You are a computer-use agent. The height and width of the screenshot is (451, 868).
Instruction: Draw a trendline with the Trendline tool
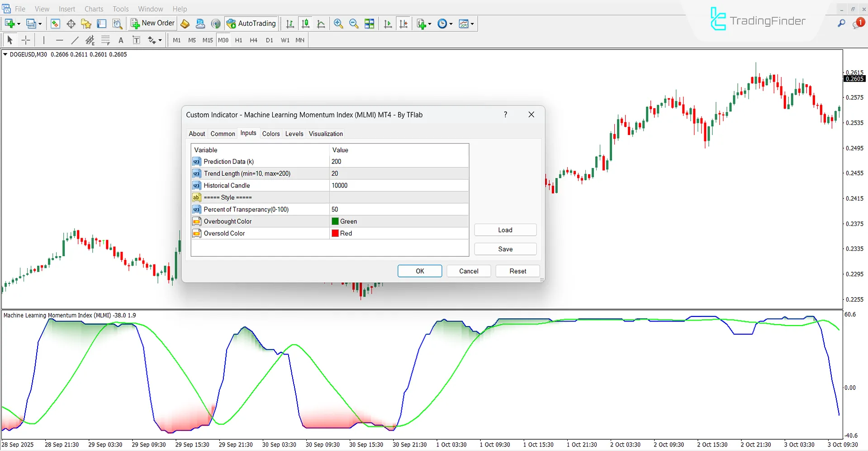coord(75,40)
